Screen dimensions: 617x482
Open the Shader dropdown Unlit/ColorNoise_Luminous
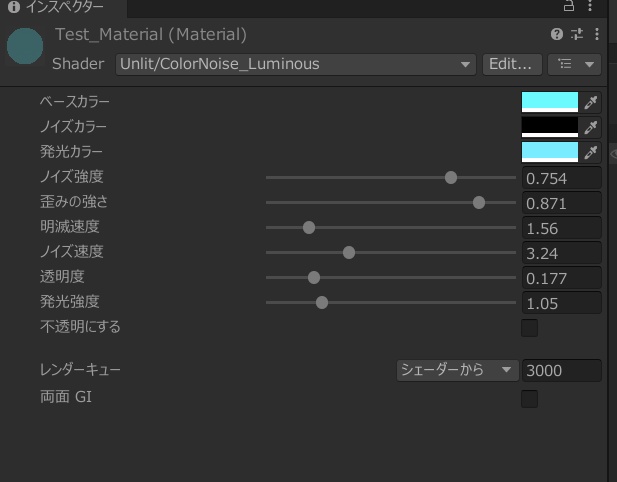point(296,64)
